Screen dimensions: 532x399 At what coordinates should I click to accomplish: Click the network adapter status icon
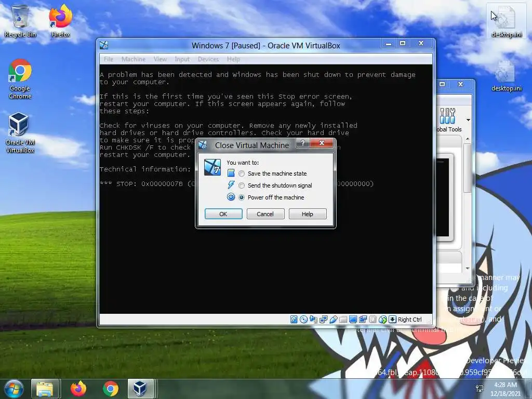[323, 320]
